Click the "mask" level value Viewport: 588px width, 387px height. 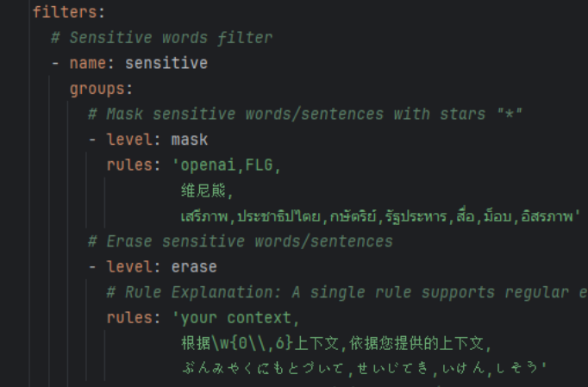click(189, 139)
